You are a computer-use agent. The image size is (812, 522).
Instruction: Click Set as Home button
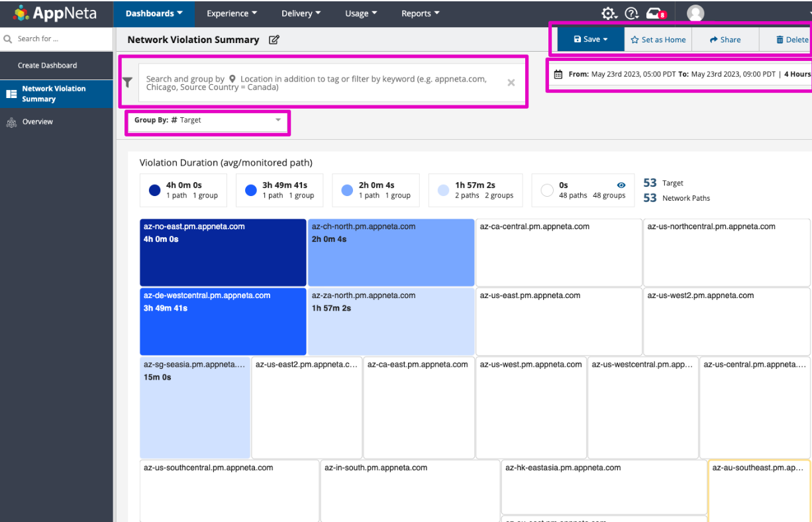pyautogui.click(x=658, y=40)
